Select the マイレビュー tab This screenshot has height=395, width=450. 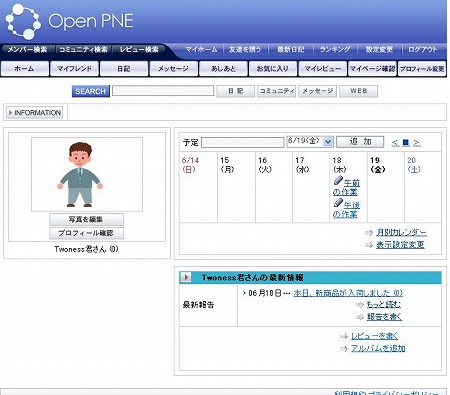[322, 69]
